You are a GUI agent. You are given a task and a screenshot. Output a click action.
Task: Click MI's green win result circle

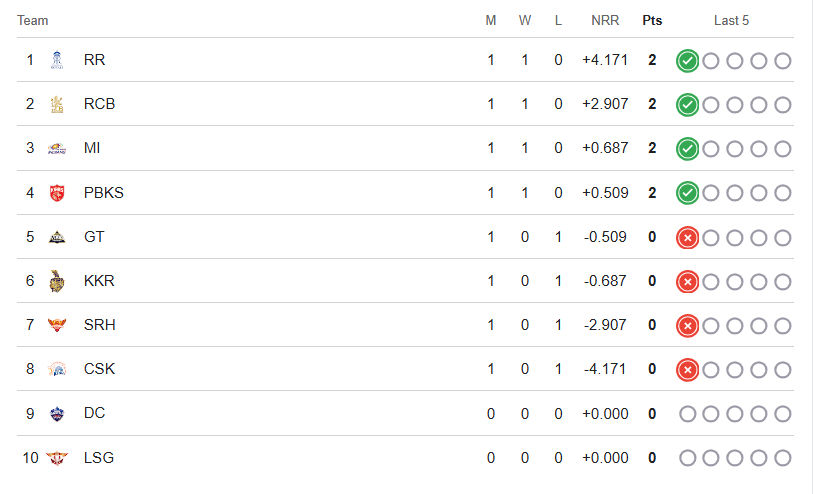[687, 149]
